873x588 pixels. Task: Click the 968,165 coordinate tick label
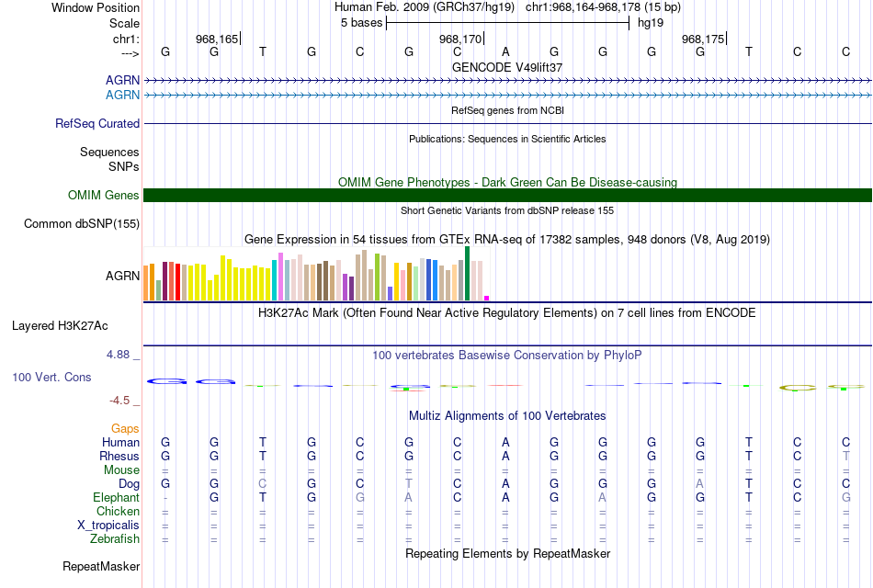pos(217,39)
